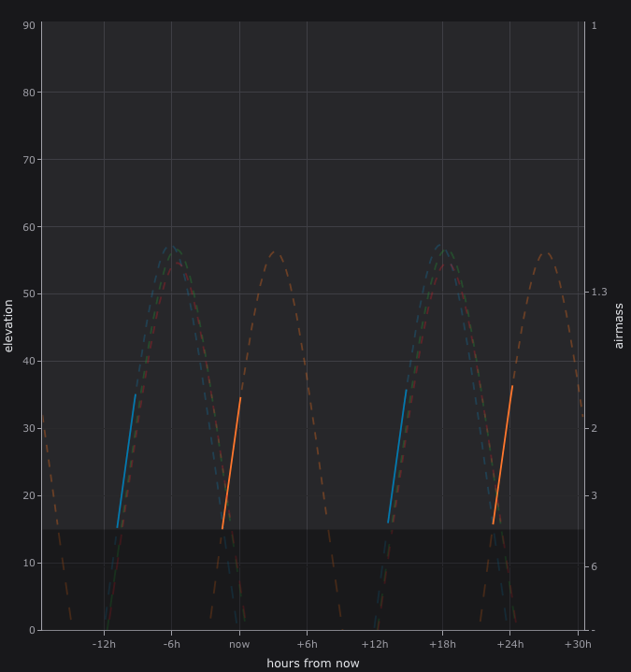
Task: Click the 'hours from now' x-axis title
Action: (x=313, y=663)
